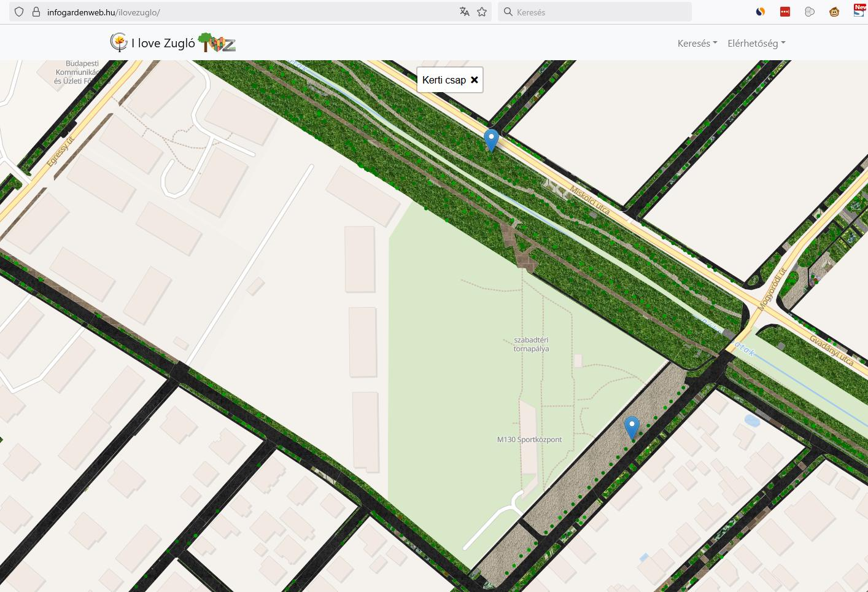Viewport: 868px width, 592px height.
Task: Click the address bar URL infogardenweb.hu
Action: click(103, 12)
